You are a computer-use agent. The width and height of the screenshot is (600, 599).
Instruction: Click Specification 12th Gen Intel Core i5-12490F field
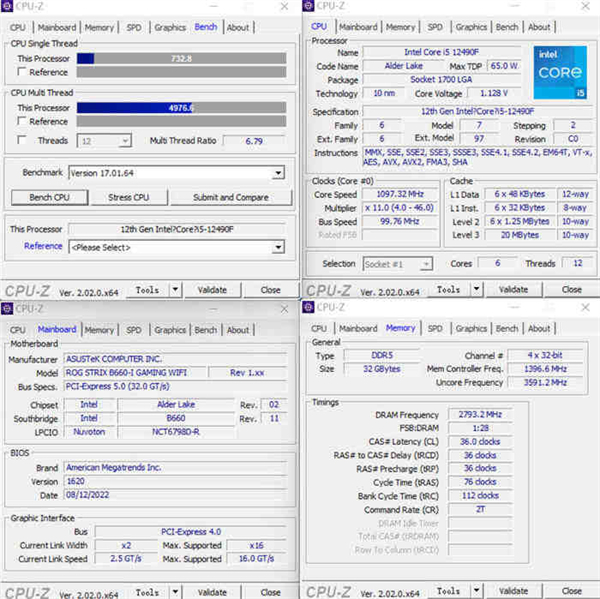(x=478, y=111)
